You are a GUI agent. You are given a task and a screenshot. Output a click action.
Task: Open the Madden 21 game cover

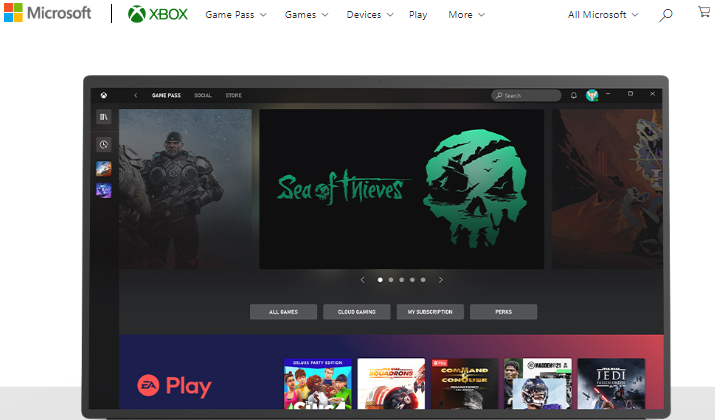tap(538, 384)
